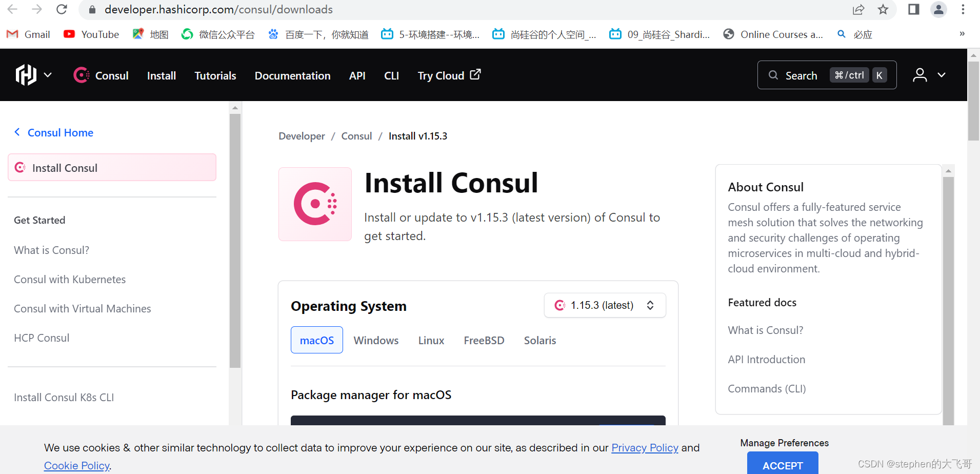The image size is (980, 474).
Task: Open the Install nav menu item
Action: coord(162,75)
